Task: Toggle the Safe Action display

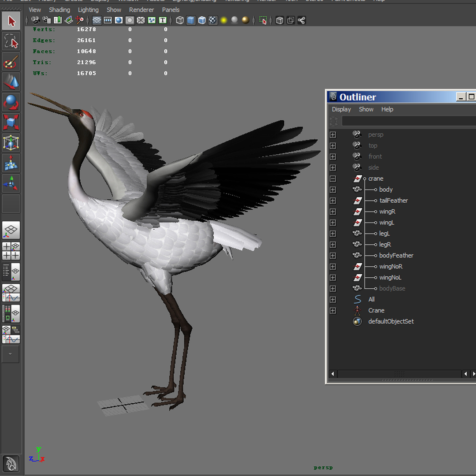Action: [x=152, y=20]
